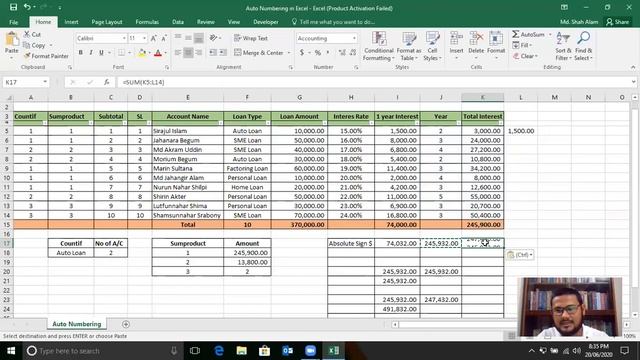The image size is (640, 360).
Task: Click the Format Painter brush
Action: [46, 56]
